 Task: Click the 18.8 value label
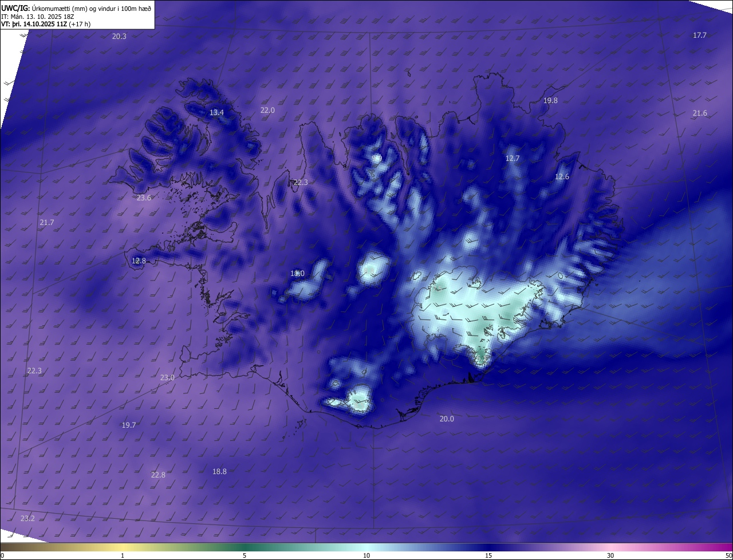tap(219, 471)
